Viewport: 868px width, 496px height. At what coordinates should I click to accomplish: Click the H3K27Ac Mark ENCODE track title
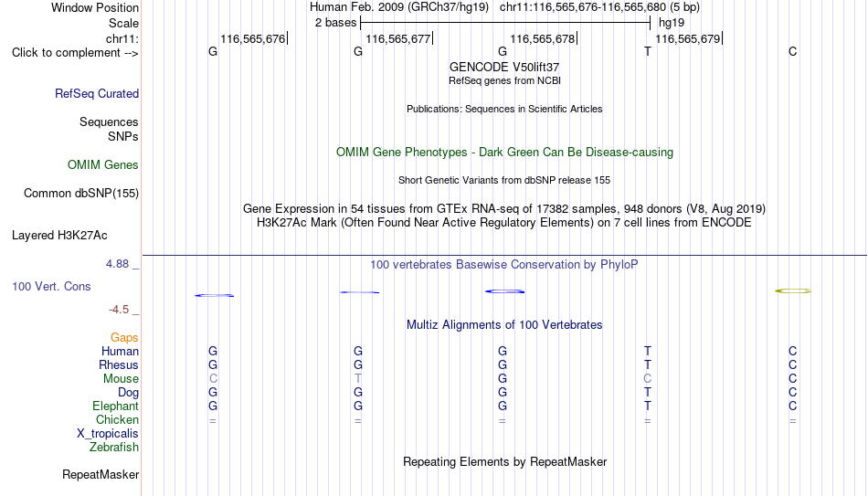pyautogui.click(x=504, y=223)
